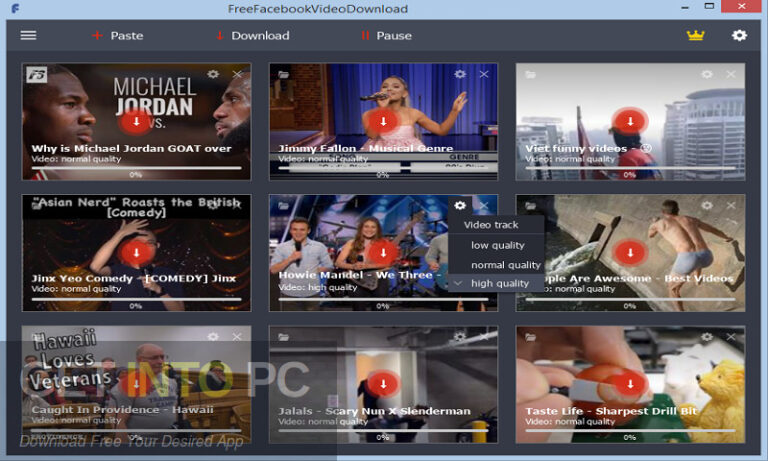Start download of Jimmy Fallon video
The width and height of the screenshot is (768, 461).
point(383,121)
